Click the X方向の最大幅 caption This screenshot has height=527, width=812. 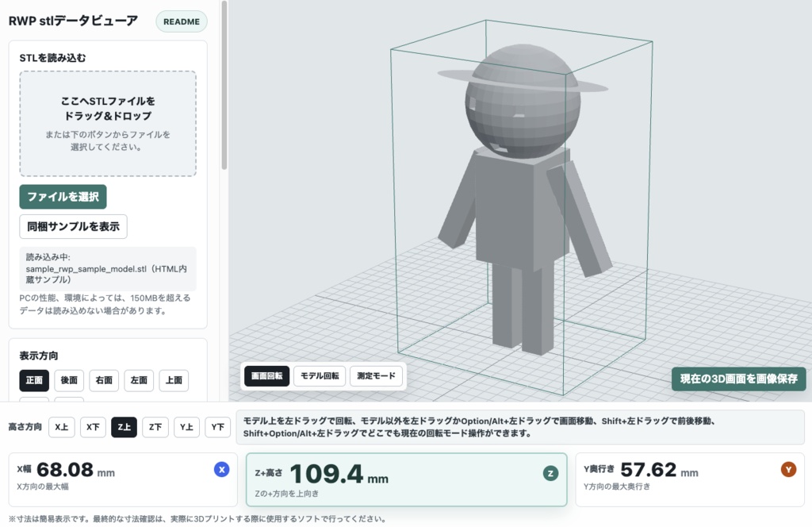pos(43,486)
